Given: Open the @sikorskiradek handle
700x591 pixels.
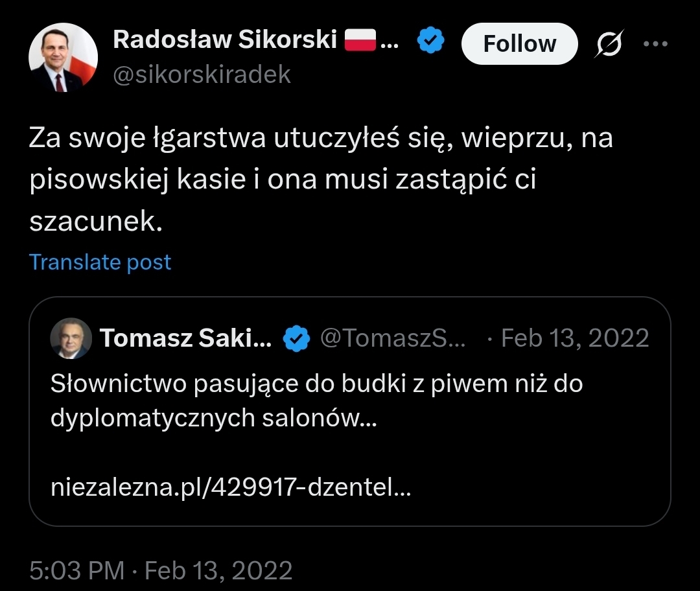Looking at the screenshot, I should 202,75.
